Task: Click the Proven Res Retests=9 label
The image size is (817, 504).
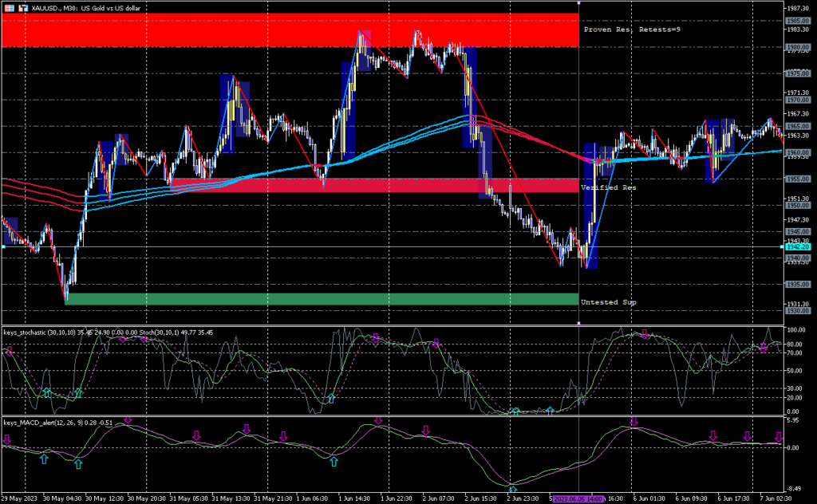Action: click(631, 30)
